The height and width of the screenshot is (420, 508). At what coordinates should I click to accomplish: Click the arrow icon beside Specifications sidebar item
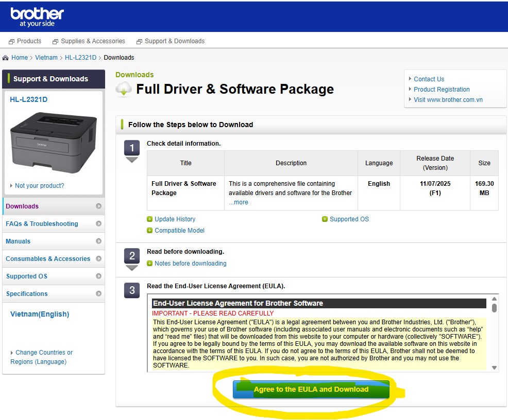pos(98,294)
